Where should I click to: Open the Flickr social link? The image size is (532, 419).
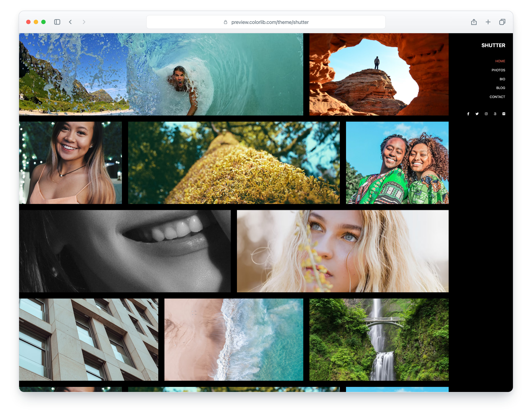(x=504, y=114)
